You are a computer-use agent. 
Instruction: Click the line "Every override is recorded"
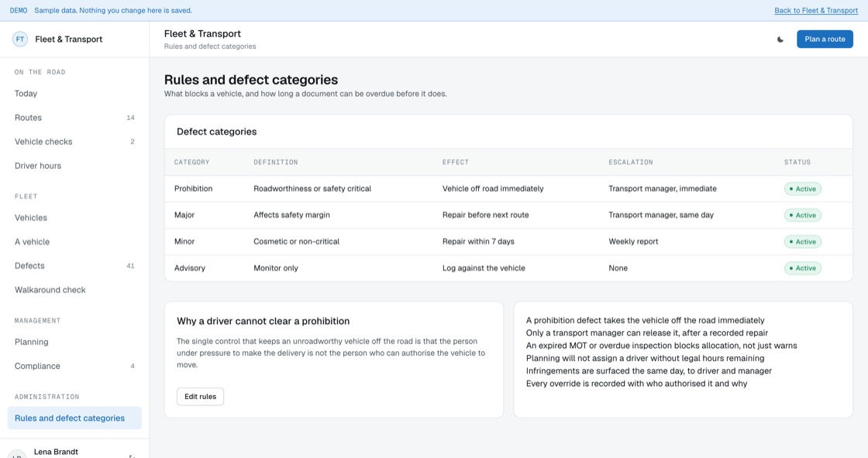(636, 384)
